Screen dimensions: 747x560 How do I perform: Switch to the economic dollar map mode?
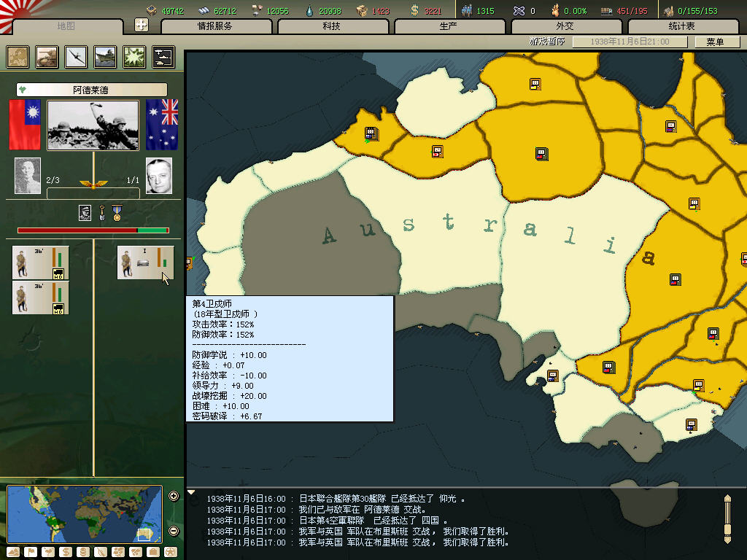point(65,552)
